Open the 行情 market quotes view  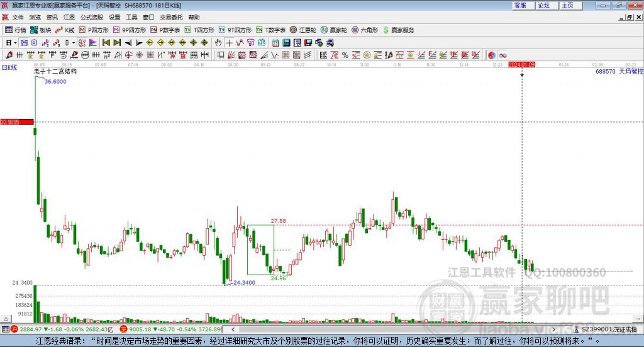[15, 30]
